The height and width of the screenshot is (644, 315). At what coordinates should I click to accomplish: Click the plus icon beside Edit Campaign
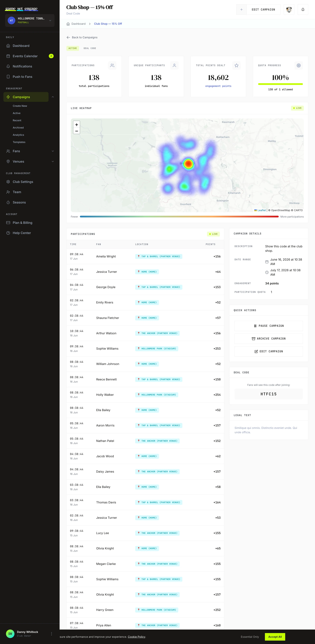pos(241,10)
